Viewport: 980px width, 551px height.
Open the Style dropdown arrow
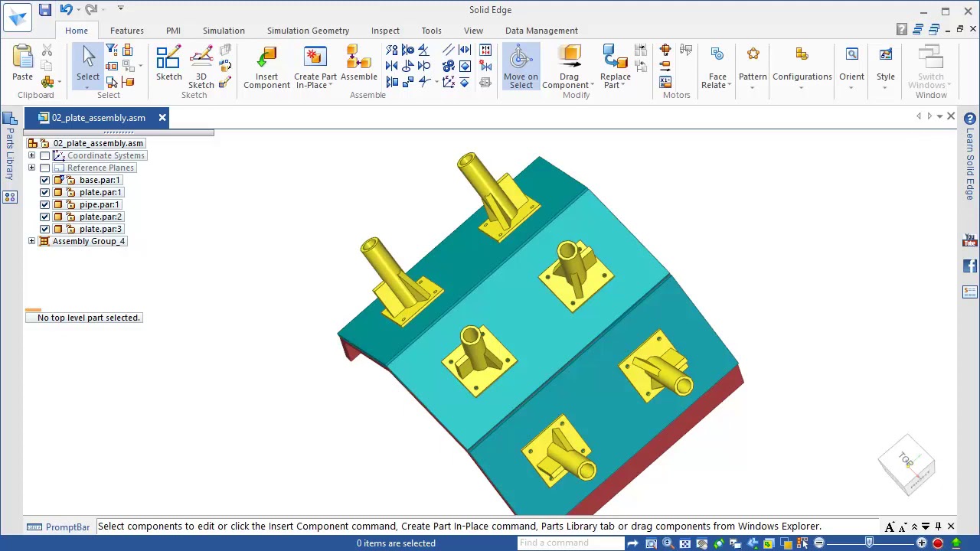click(x=886, y=86)
